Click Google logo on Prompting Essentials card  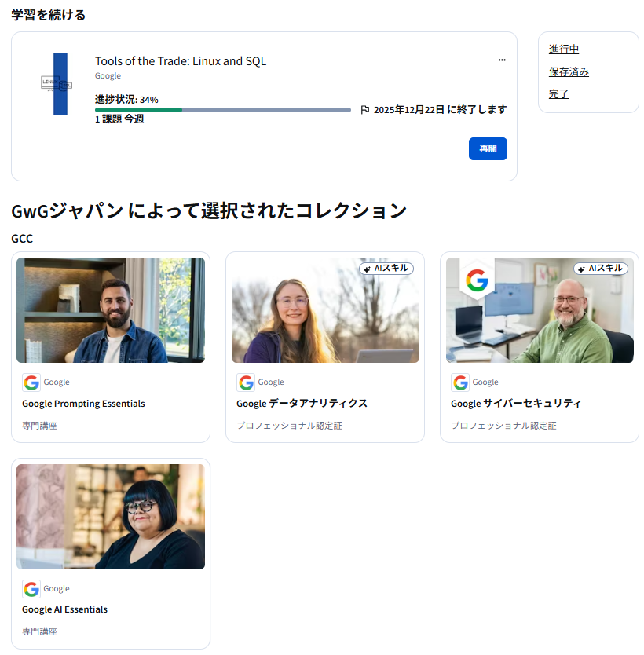[x=31, y=382]
